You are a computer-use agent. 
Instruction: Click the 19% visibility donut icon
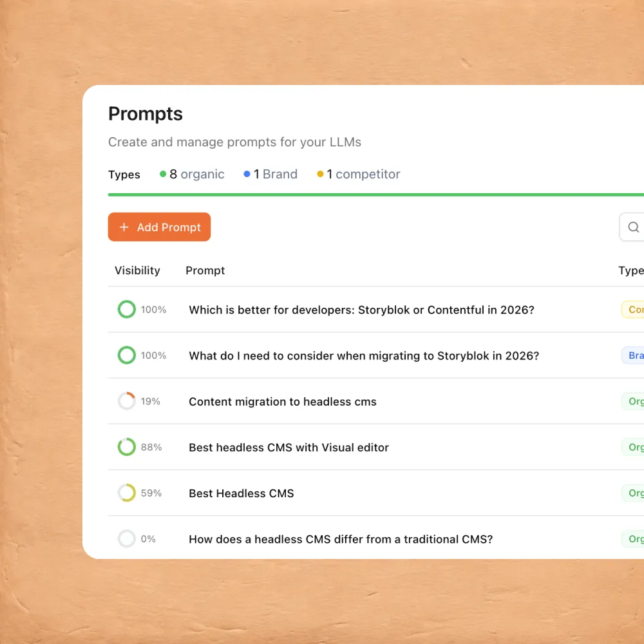tap(127, 401)
